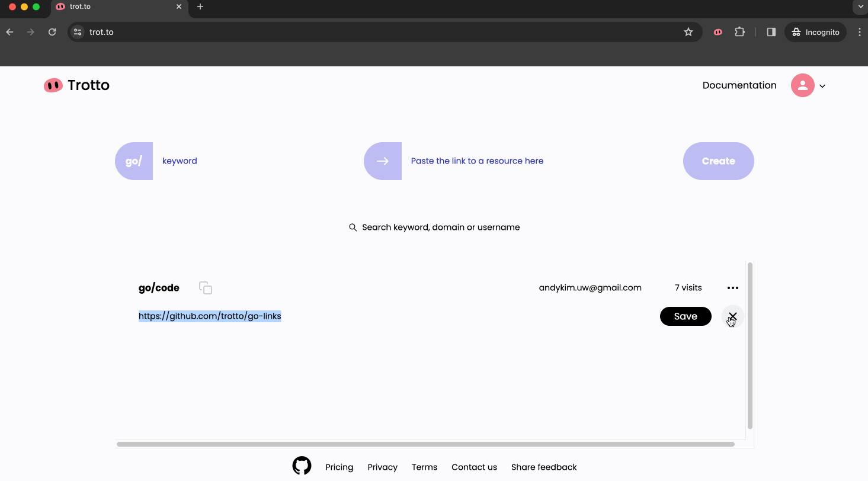
Task: Click the go/code shortlink title
Action: (159, 288)
